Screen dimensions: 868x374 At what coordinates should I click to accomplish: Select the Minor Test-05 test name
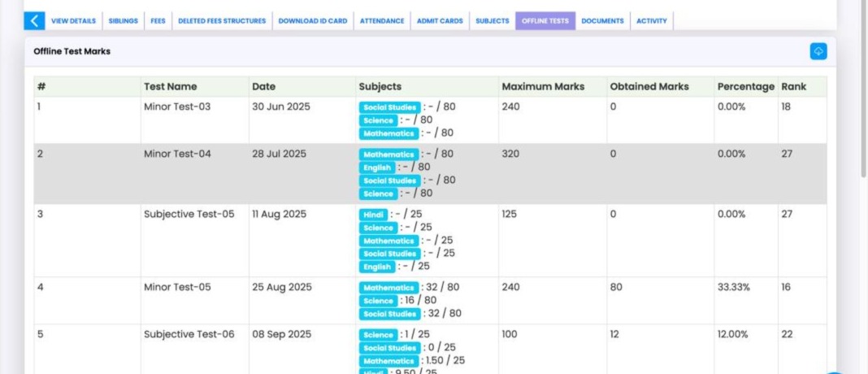177,288
